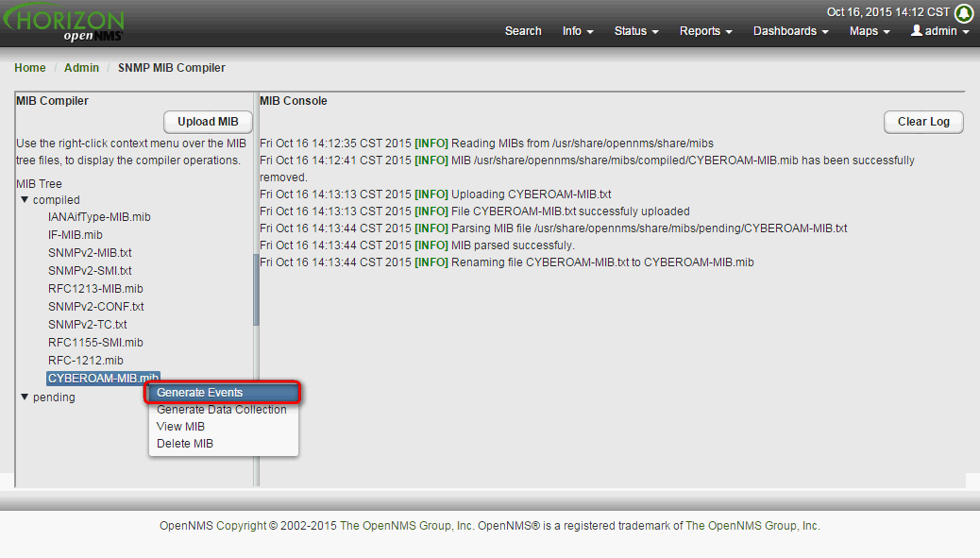
Task: Choose Delete MIB from context menu
Action: click(223, 444)
